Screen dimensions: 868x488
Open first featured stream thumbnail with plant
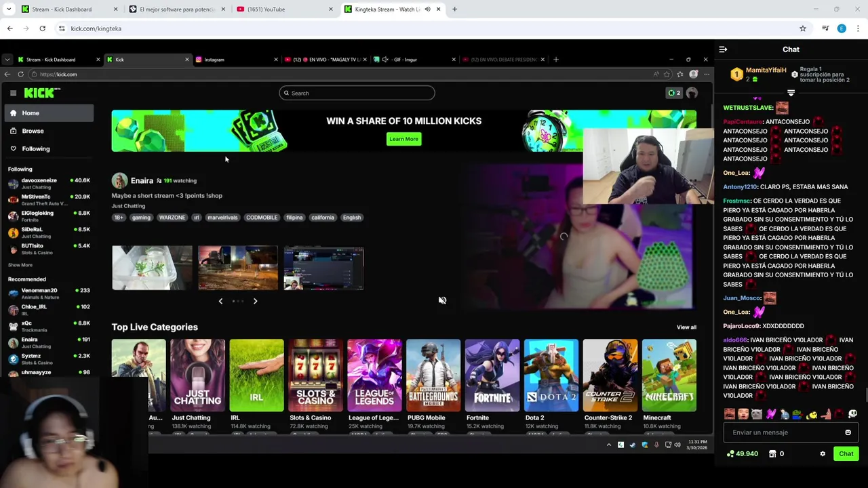pyautogui.click(x=152, y=268)
